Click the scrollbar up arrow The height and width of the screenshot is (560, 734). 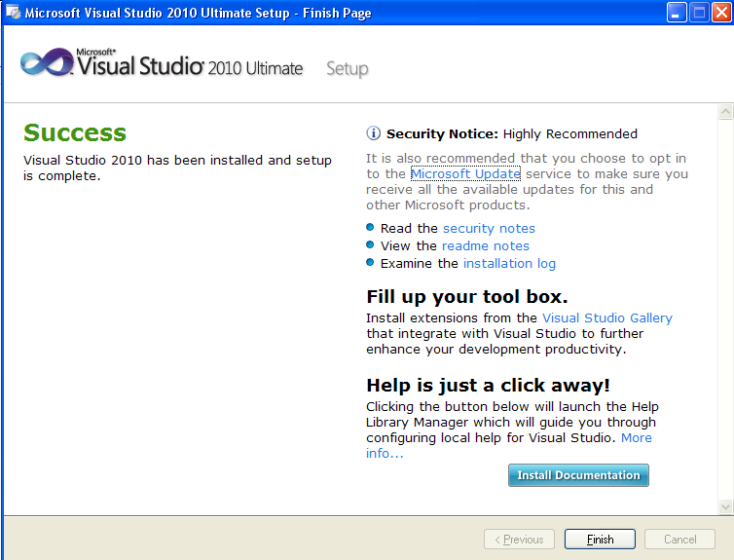click(725, 111)
